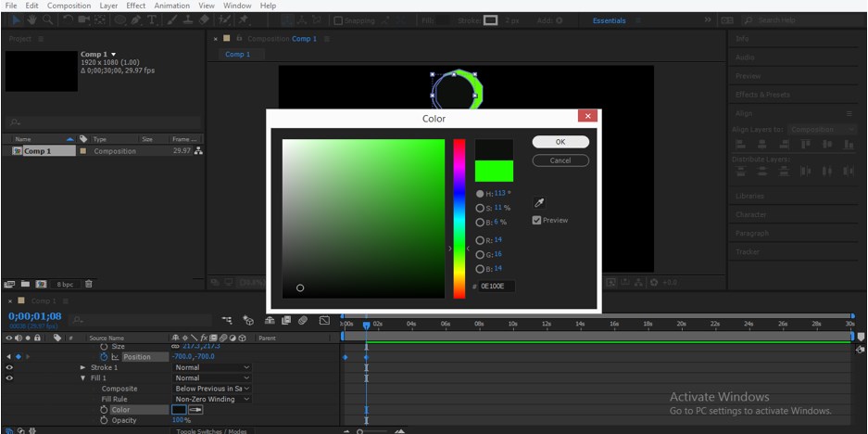Select the Hand tool
This screenshot has width=868, height=434.
coord(32,20)
